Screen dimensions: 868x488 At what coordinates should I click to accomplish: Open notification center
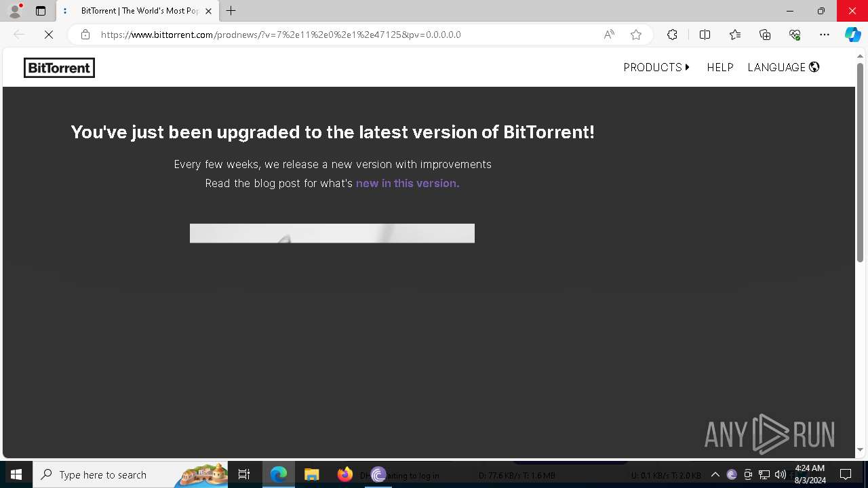click(x=846, y=474)
